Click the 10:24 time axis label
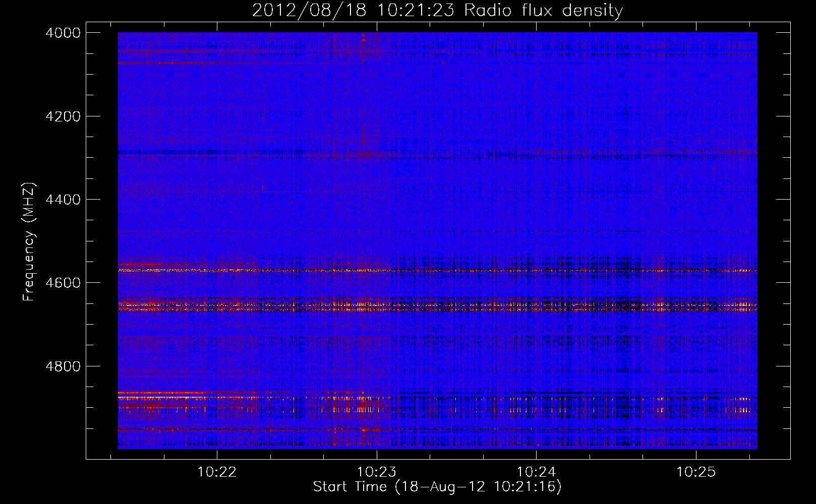 pos(536,472)
